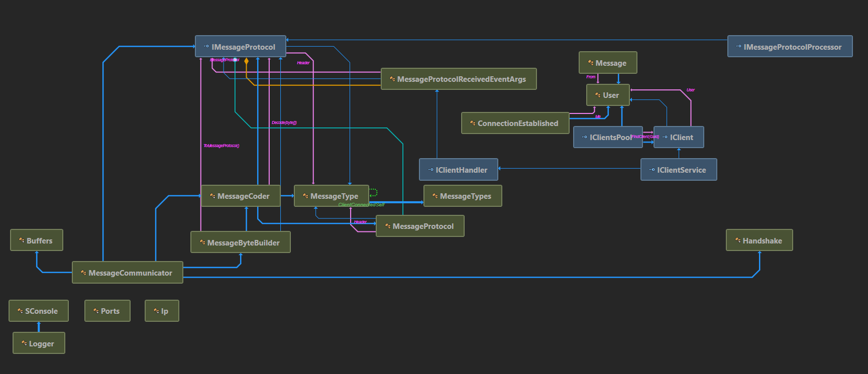Click the IMessageProtocolProcessor interface icon
The height and width of the screenshot is (374, 868).
click(x=738, y=47)
